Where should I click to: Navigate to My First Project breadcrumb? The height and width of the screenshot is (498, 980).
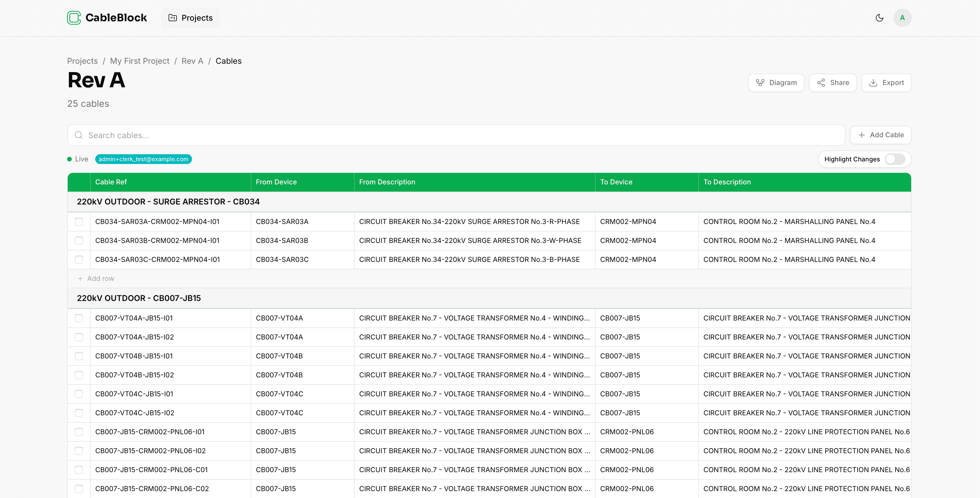tap(140, 61)
